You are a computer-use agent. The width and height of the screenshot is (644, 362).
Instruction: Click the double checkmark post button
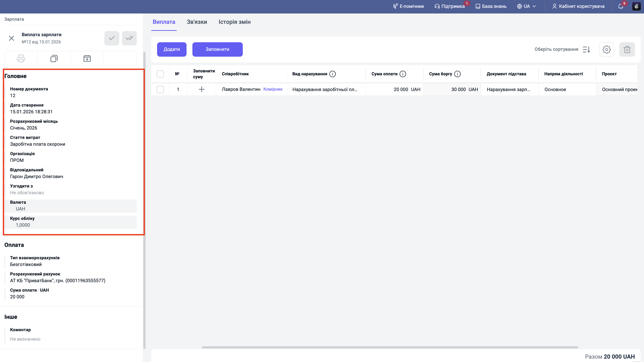(129, 38)
